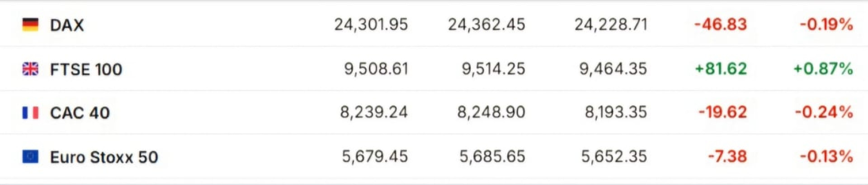The height and width of the screenshot is (185, 868).
Task: Open the FTSE 100 index link
Action: pos(86,69)
